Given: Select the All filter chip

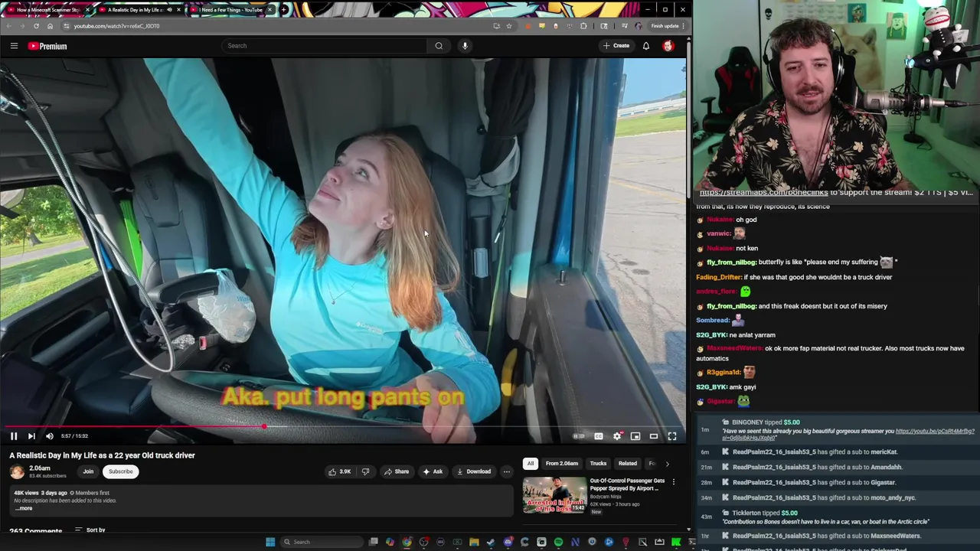Looking at the screenshot, I should (x=530, y=463).
